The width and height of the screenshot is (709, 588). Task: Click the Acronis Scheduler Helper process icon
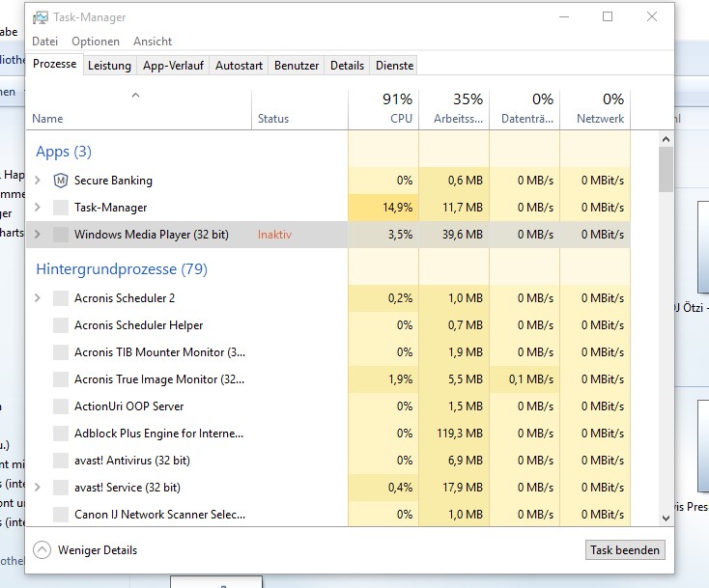tap(61, 325)
